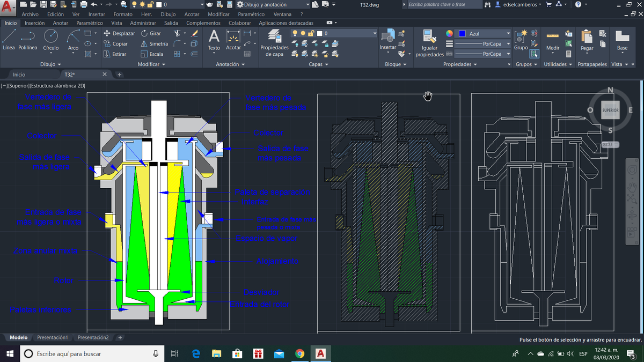Expand the Propiedades panel
The width and height of the screenshot is (644, 362).
(460, 64)
